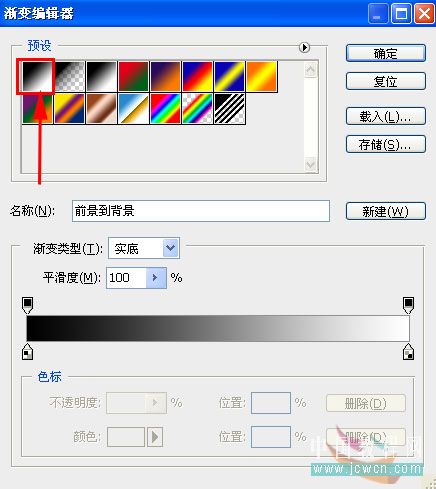Open the presets flyout menu arrow
The width and height of the screenshot is (436, 489).
[x=304, y=47]
